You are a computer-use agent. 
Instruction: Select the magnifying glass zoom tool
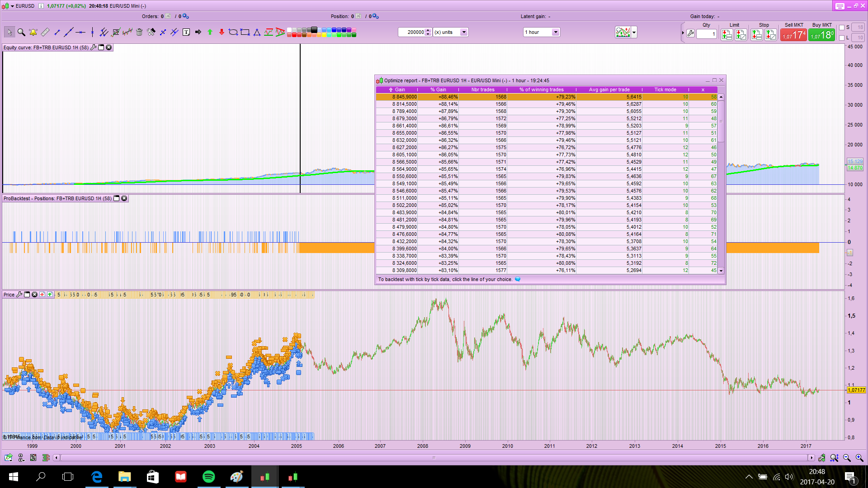click(21, 32)
